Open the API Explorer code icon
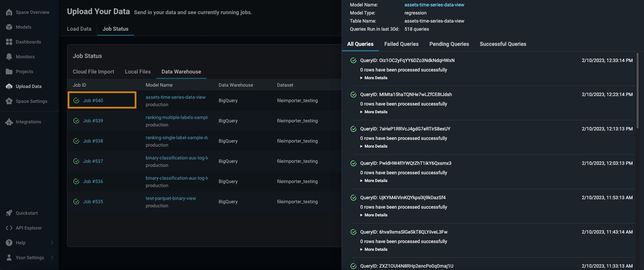 [x=9, y=228]
